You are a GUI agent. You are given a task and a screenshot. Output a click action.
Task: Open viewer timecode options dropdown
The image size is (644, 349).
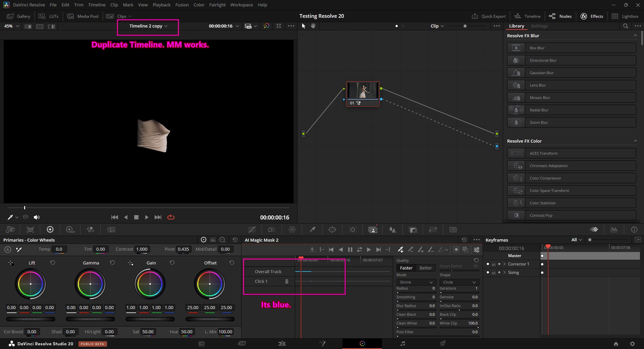click(237, 26)
